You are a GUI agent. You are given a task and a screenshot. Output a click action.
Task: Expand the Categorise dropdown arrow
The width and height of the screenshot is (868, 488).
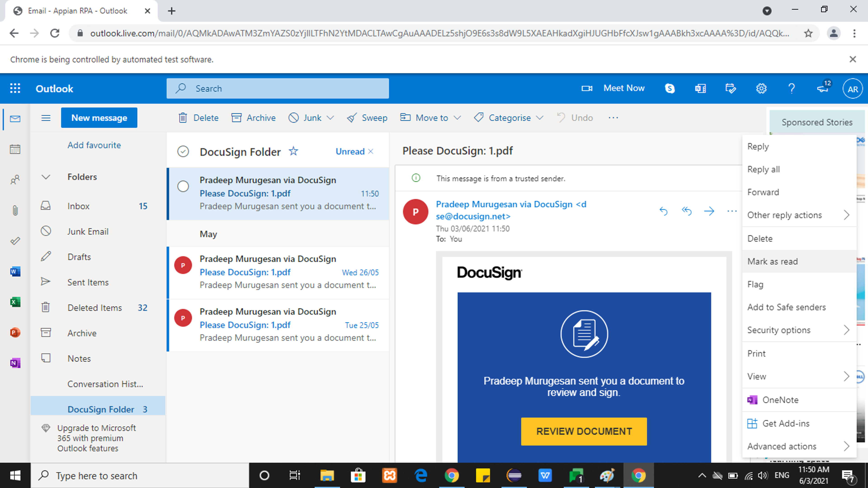(540, 118)
